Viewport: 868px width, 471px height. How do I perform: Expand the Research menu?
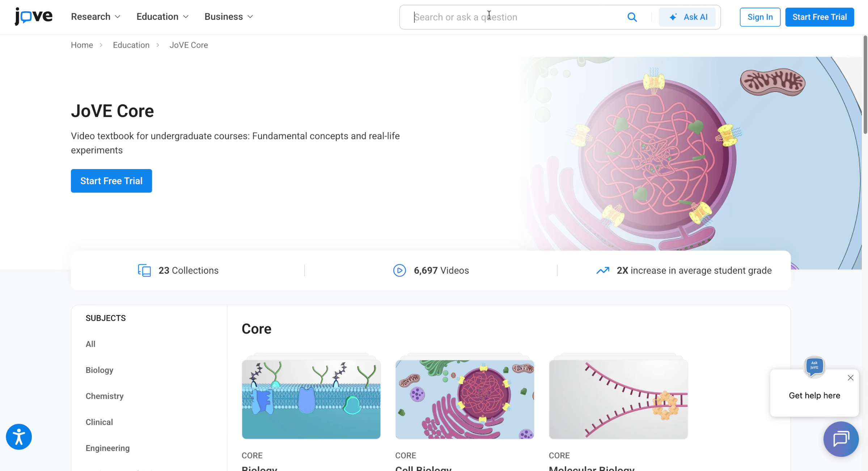[x=96, y=17]
